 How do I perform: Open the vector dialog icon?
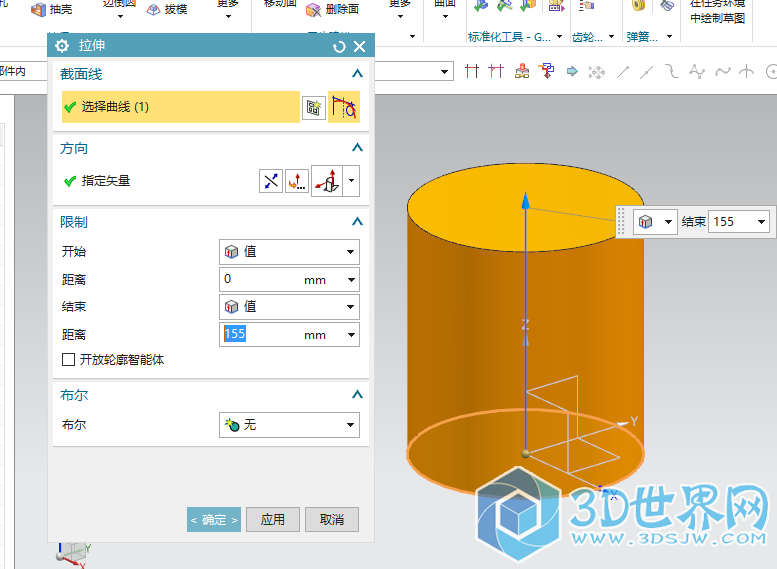[x=297, y=181]
